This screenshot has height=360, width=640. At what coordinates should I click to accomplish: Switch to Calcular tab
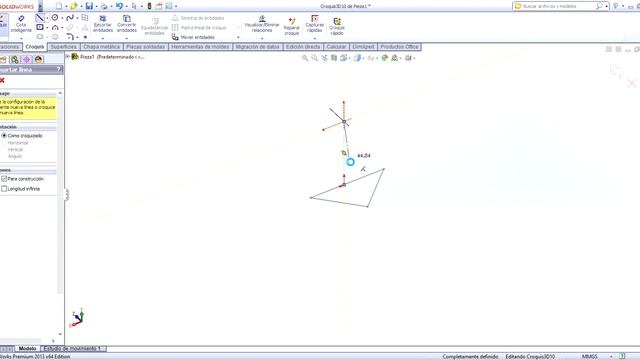pyautogui.click(x=336, y=47)
